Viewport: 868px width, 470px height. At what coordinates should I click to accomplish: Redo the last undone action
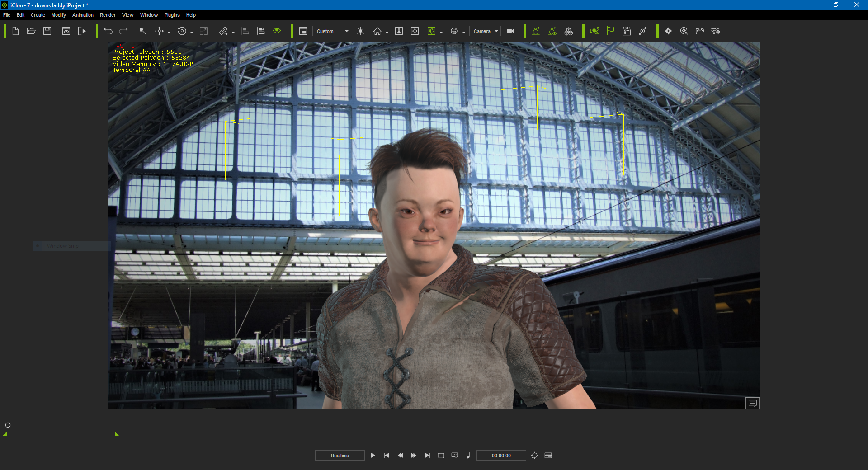[123, 31]
